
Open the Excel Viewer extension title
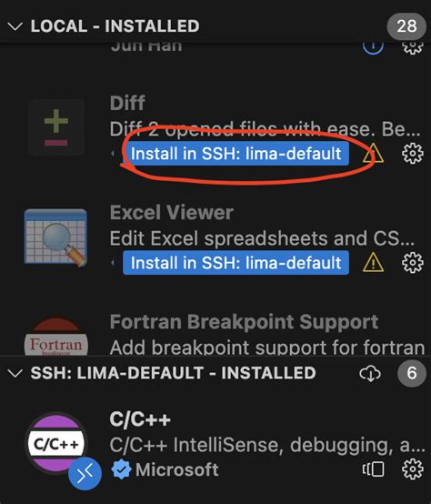tap(172, 213)
